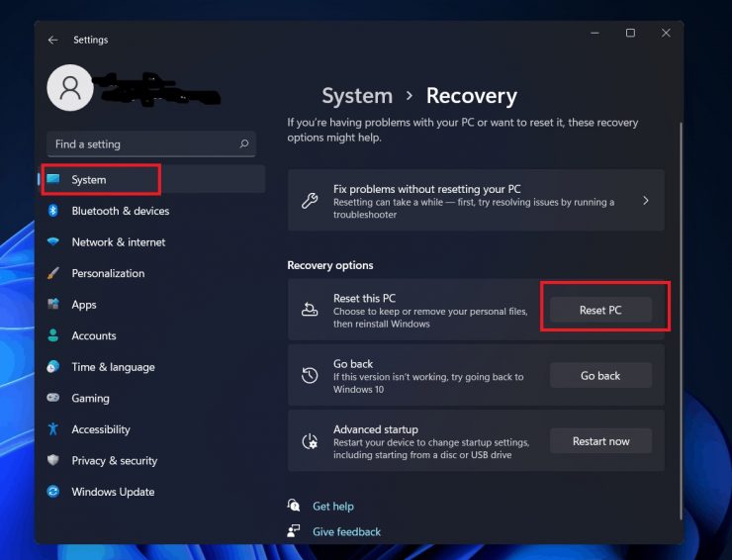Open the Get help link

[x=332, y=507]
